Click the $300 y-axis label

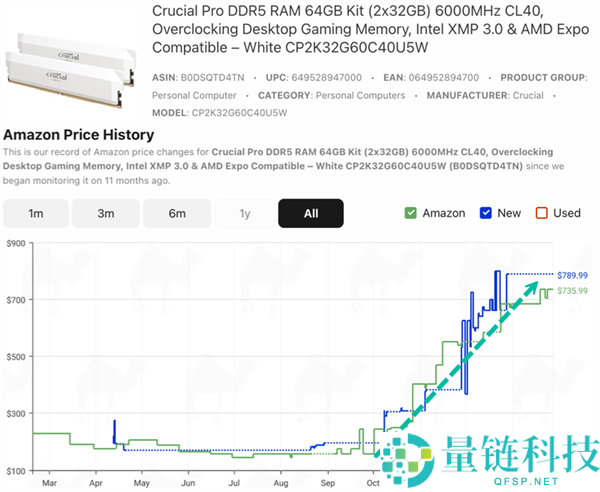tap(16, 414)
